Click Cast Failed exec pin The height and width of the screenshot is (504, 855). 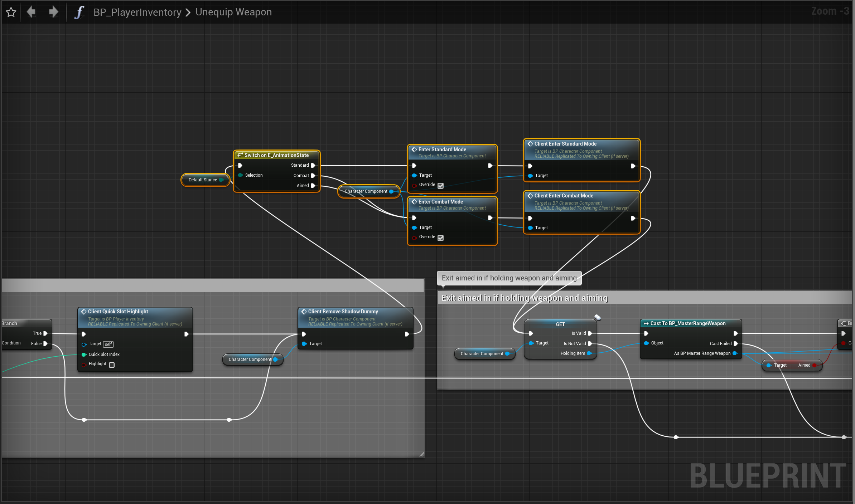click(x=735, y=343)
